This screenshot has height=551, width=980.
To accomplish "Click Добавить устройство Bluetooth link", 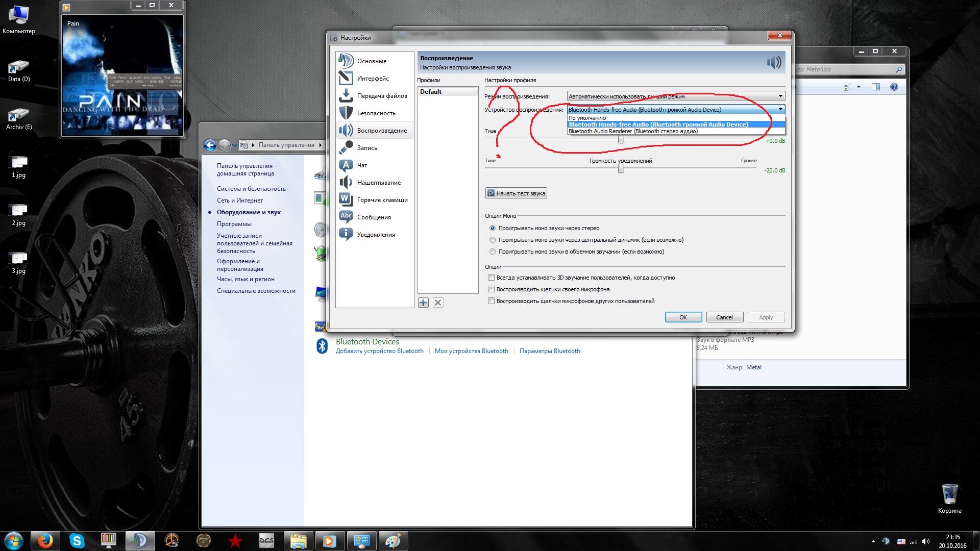I will pyautogui.click(x=380, y=351).
